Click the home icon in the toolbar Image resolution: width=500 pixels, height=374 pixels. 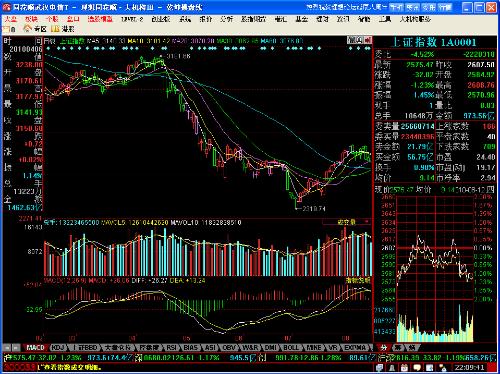28,29
